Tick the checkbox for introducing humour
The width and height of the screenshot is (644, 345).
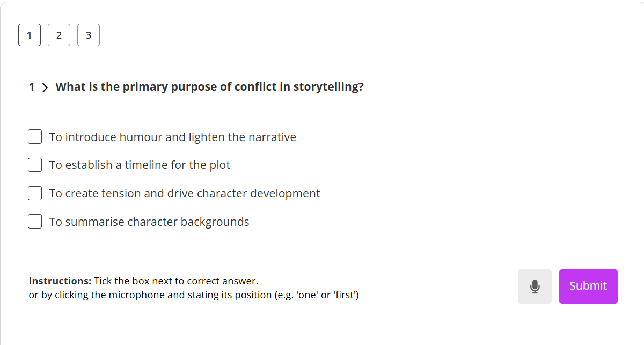[x=35, y=137]
